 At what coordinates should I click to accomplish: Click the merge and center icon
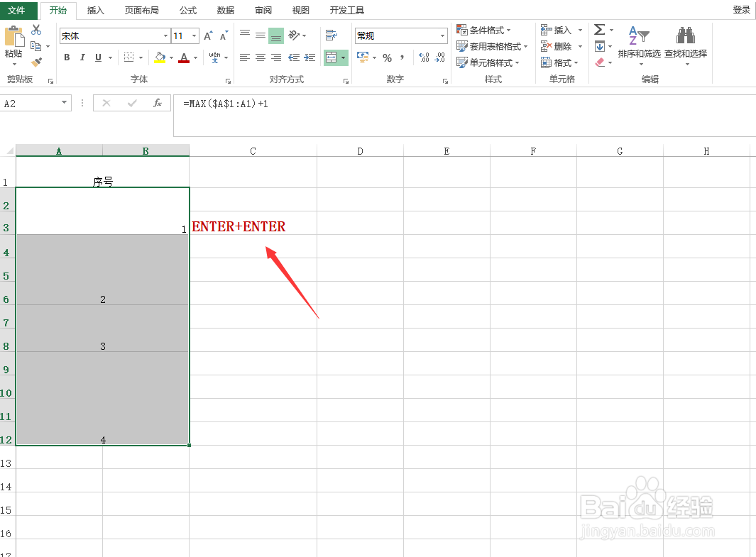click(332, 57)
